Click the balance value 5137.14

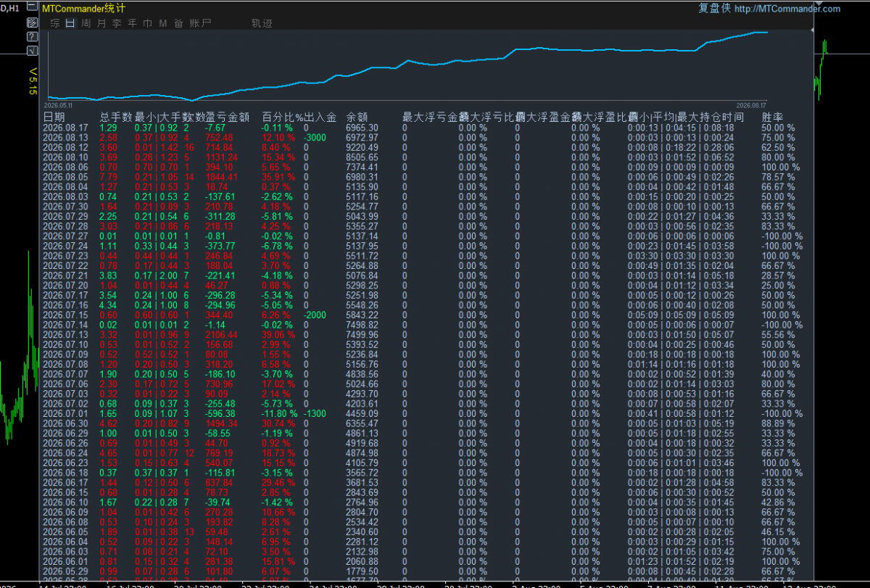point(362,236)
